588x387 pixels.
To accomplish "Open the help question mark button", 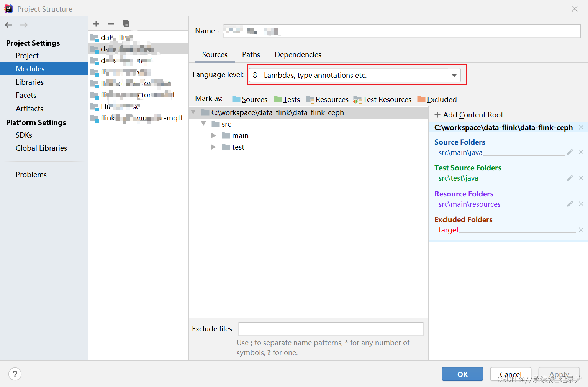I will pos(15,374).
